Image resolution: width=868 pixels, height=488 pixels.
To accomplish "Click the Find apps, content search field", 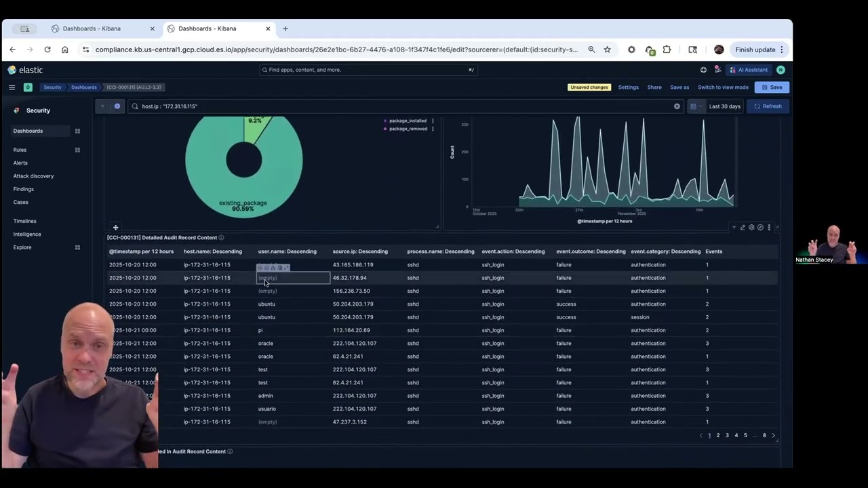I will (x=368, y=70).
